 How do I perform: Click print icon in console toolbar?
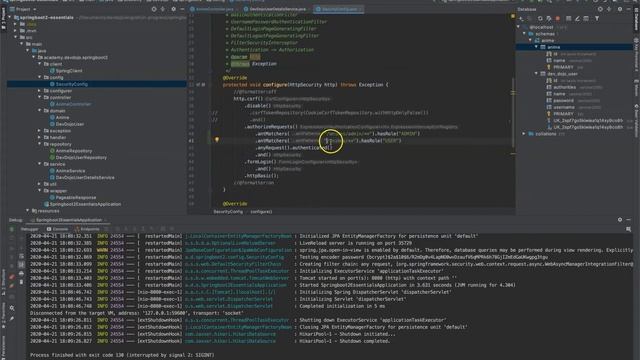point(21,273)
